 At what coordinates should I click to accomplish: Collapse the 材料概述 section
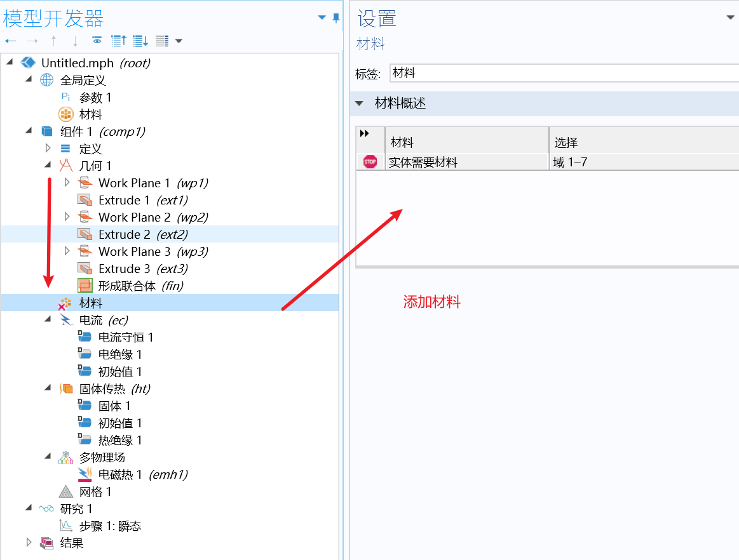click(x=360, y=103)
